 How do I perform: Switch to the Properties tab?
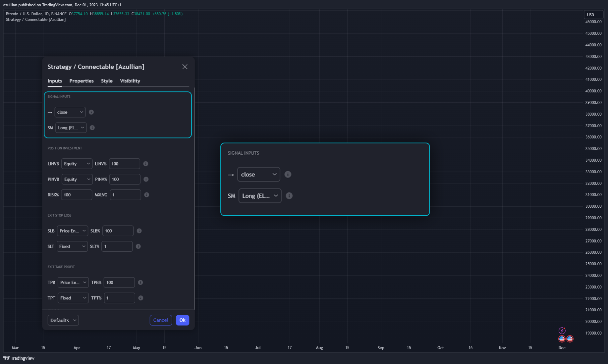[x=82, y=81]
